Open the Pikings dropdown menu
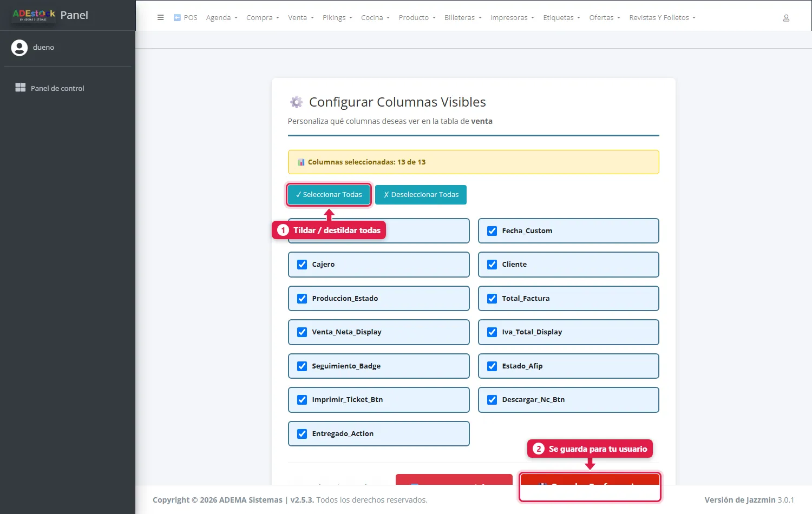The image size is (812, 514). pyautogui.click(x=337, y=18)
